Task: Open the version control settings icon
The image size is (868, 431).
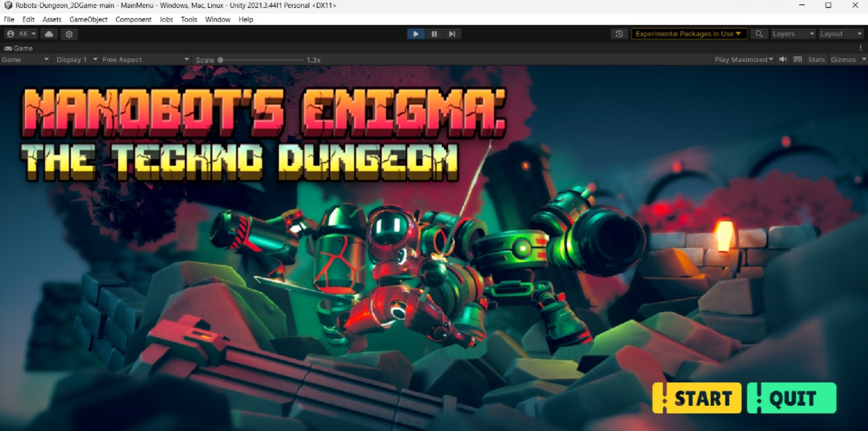Action: coord(69,34)
